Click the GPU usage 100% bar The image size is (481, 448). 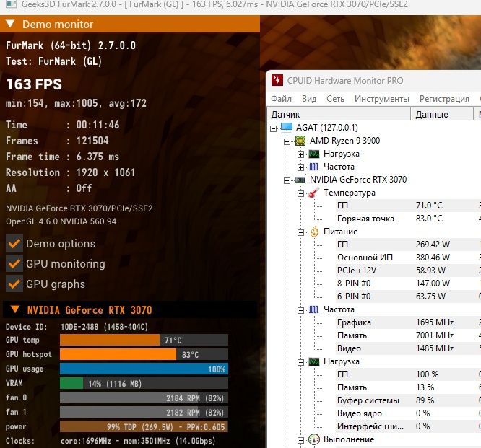(144, 369)
